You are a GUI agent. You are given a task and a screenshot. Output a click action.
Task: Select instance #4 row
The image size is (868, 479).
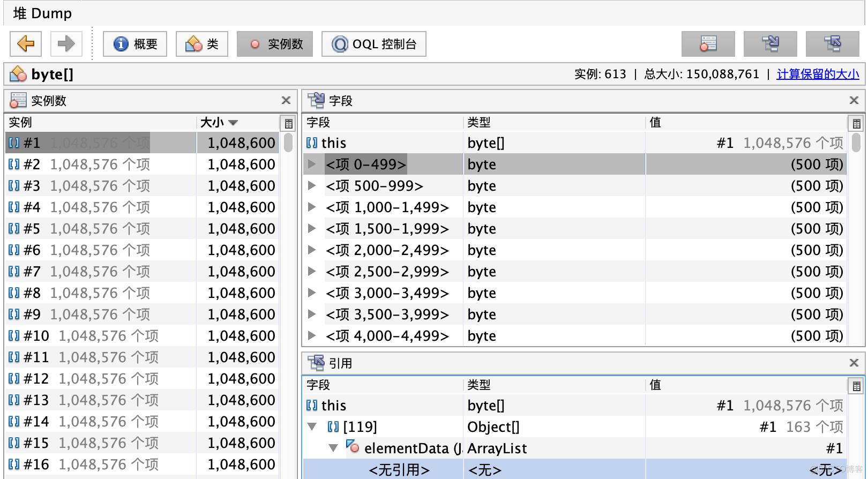tap(142, 207)
